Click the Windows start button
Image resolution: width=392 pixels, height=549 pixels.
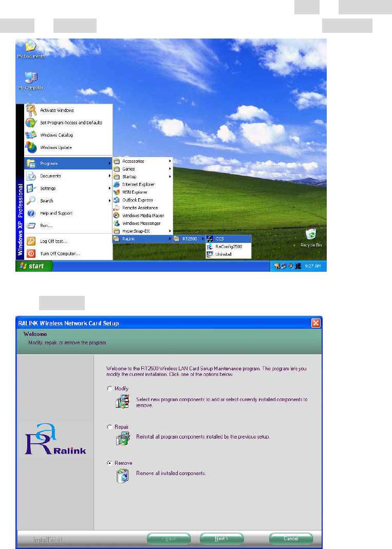pyautogui.click(x=34, y=266)
